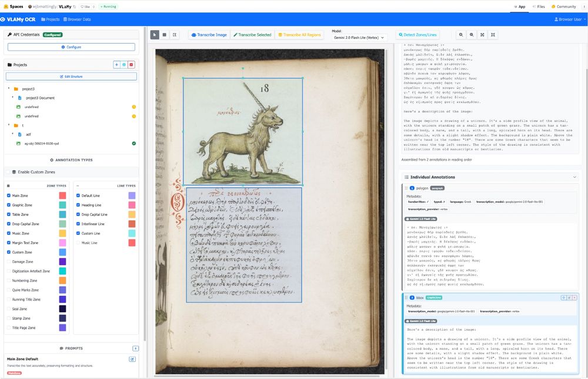Click the zoom in magnifier icon
This screenshot has width=588, height=379.
[461, 35]
